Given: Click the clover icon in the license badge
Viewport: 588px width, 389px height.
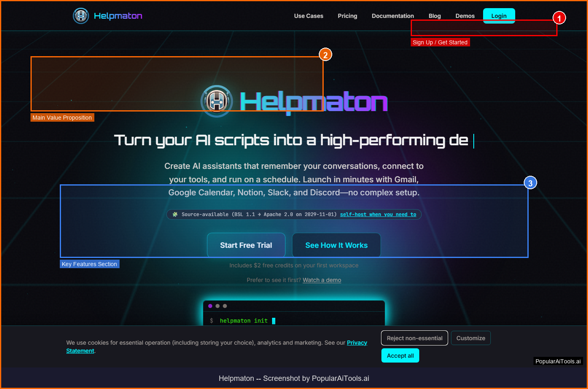Looking at the screenshot, I should (x=175, y=214).
